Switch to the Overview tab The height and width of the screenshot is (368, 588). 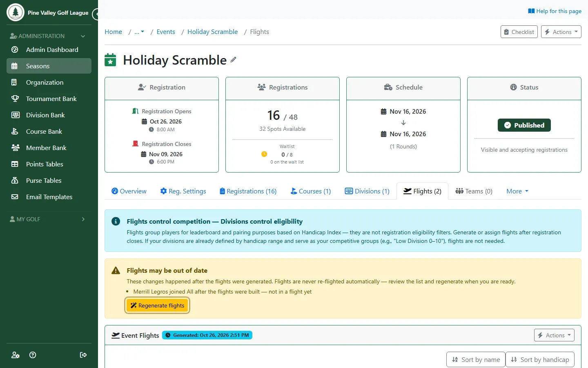[x=129, y=191]
